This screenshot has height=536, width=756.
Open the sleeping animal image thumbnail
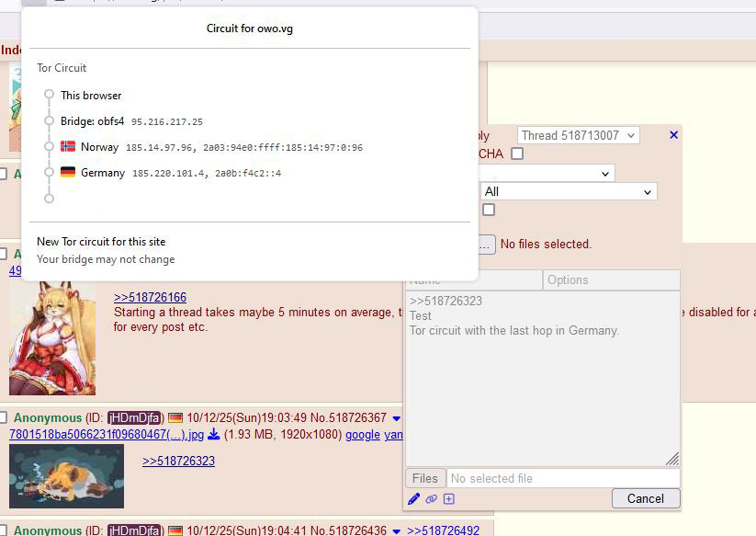(66, 476)
